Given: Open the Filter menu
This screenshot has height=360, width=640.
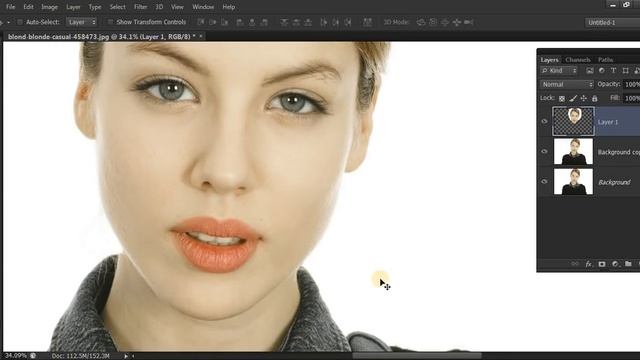Looking at the screenshot, I should click(x=140, y=7).
